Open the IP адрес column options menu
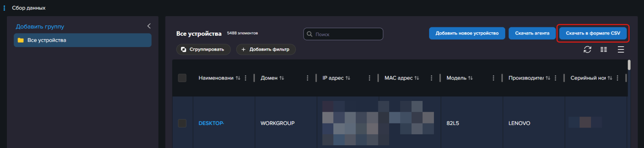644x148 pixels. (369, 78)
